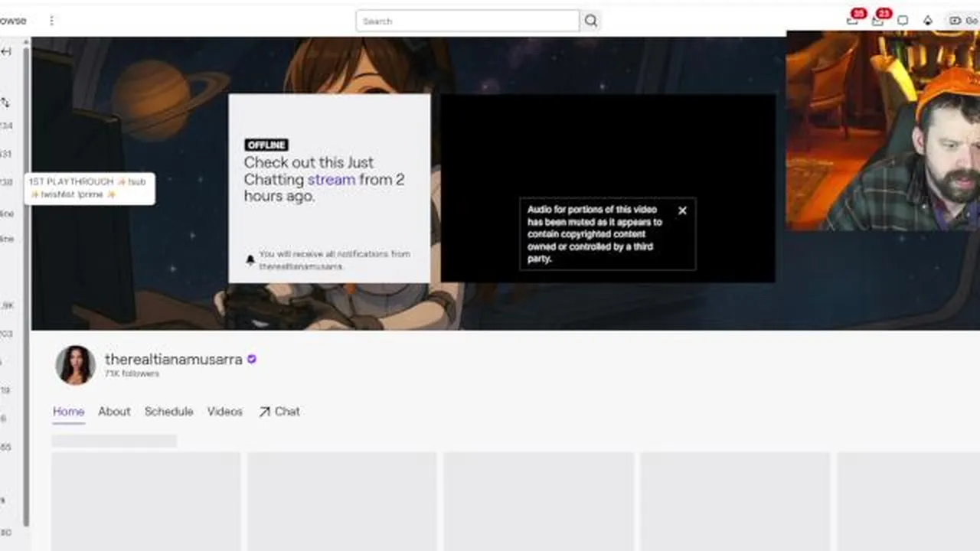
Task: Focus the Search input field
Action: [467, 21]
